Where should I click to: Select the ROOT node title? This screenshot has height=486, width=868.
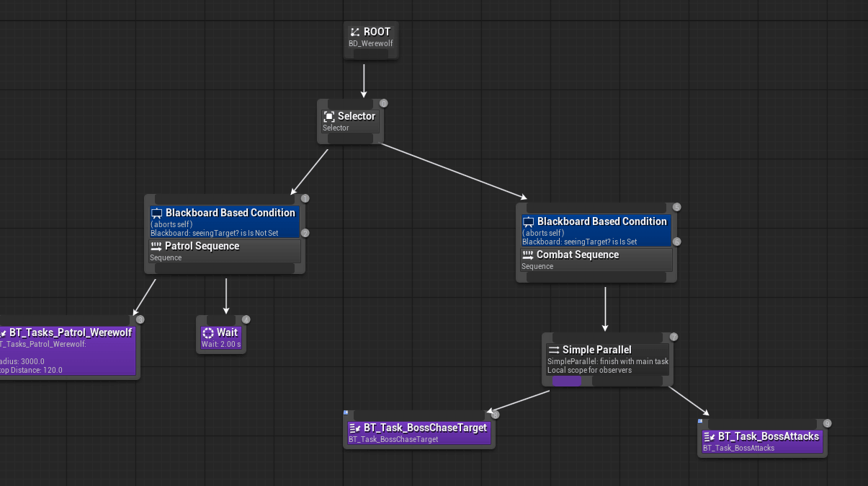point(377,32)
